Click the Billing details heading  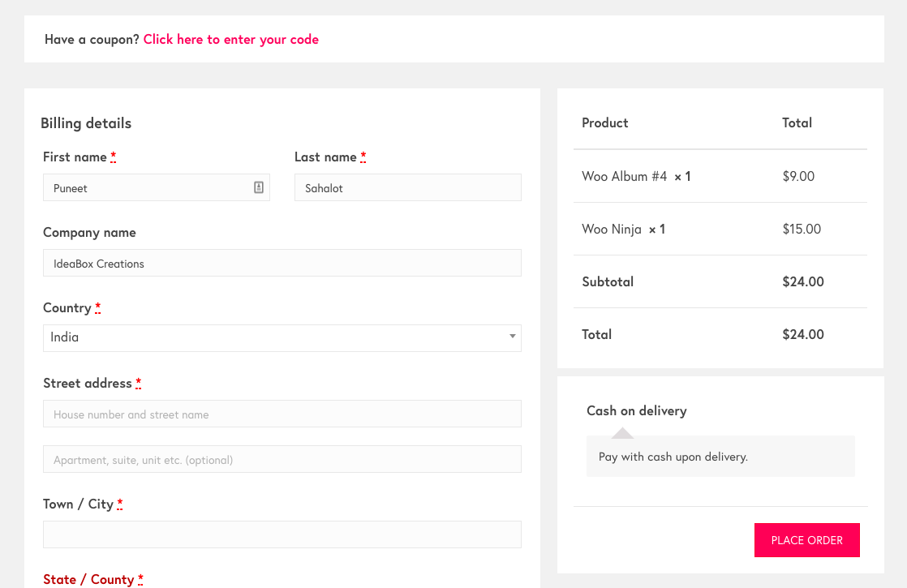[86, 123]
